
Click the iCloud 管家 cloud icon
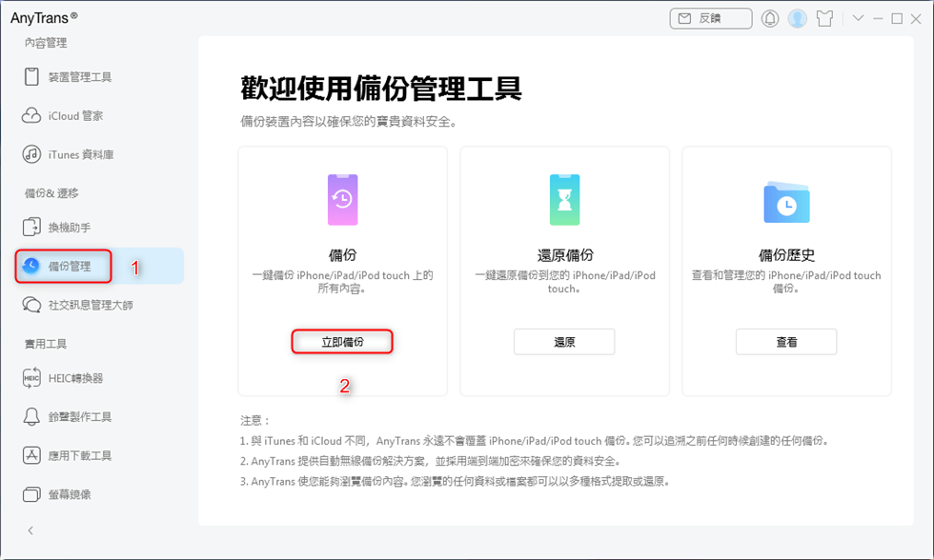[31, 115]
